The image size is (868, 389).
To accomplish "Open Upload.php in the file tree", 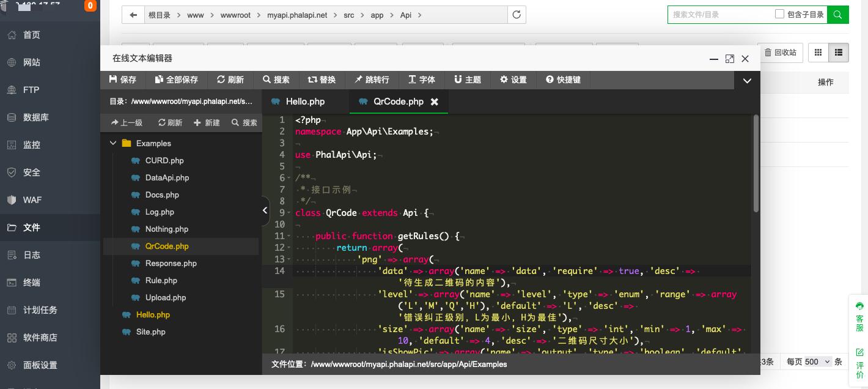I will click(x=166, y=297).
